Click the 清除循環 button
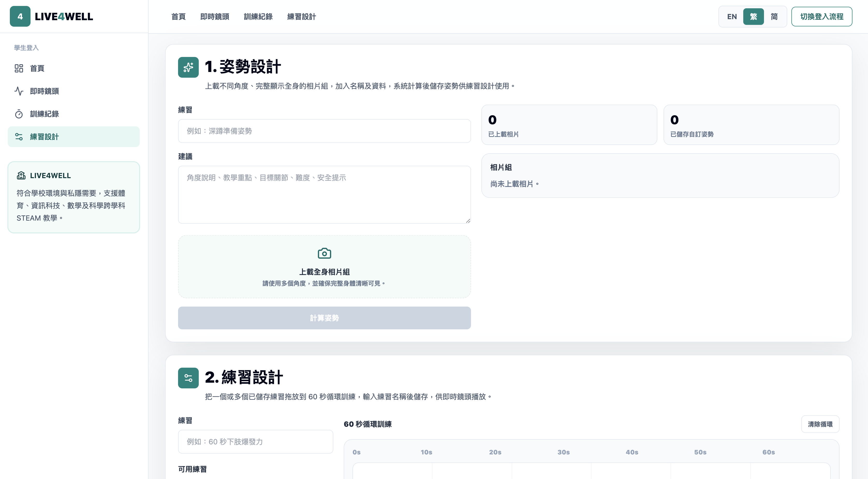 [x=820, y=424]
